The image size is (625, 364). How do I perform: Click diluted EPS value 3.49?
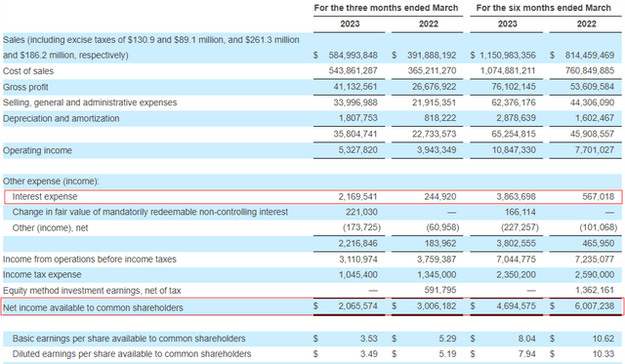coord(369,354)
